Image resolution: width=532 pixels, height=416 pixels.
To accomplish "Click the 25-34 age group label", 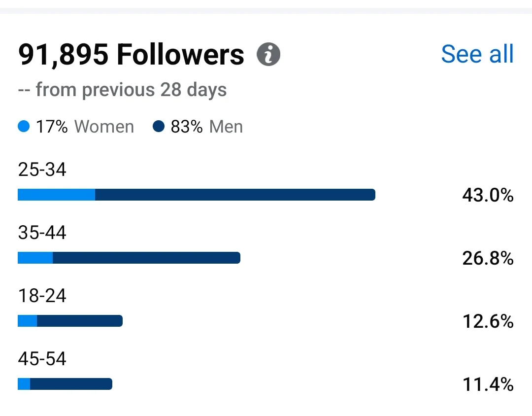I will 42,169.
